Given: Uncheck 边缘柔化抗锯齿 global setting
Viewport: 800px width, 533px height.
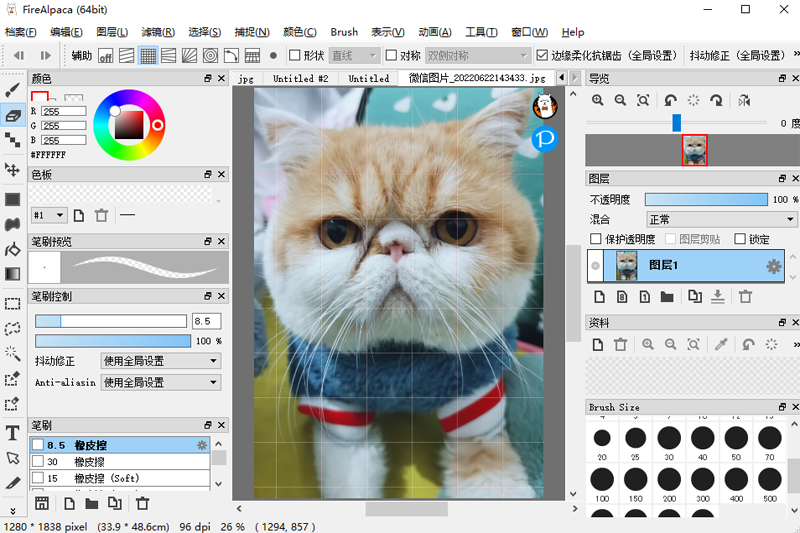Looking at the screenshot, I should 542,56.
